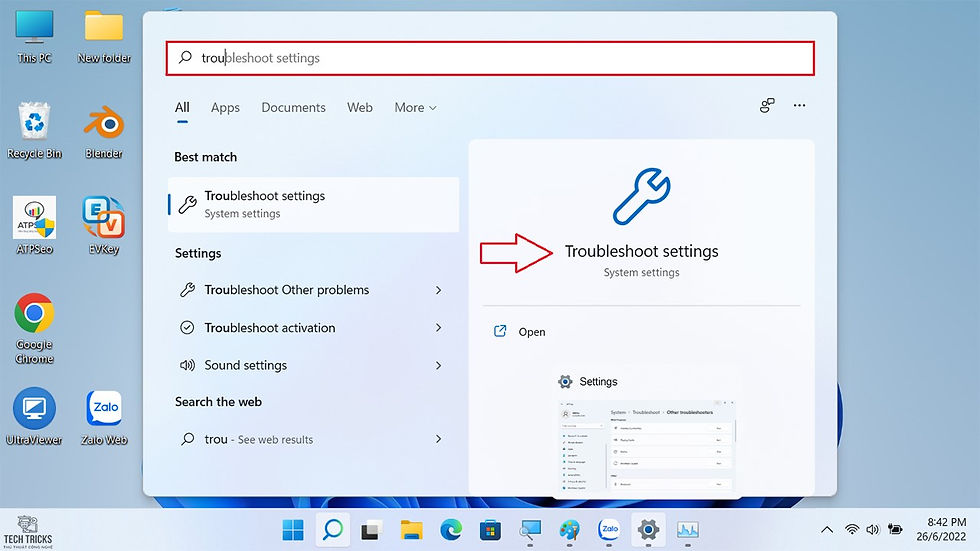This screenshot has width=980, height=551.
Task: Click the Troubleshoot settings title in preview pane
Action: pyautogui.click(x=641, y=251)
